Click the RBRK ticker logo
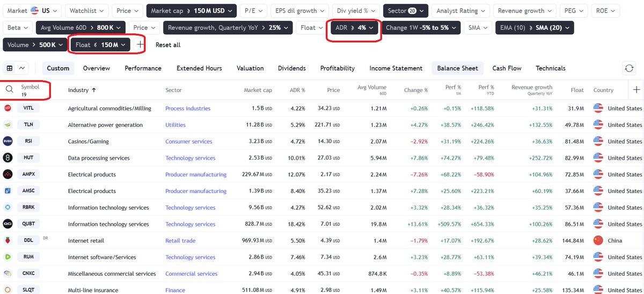 [8, 207]
